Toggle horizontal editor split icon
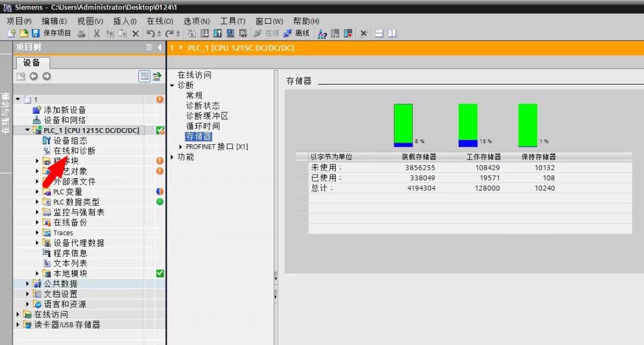Viewport: 644px width, 345px height. (380, 33)
